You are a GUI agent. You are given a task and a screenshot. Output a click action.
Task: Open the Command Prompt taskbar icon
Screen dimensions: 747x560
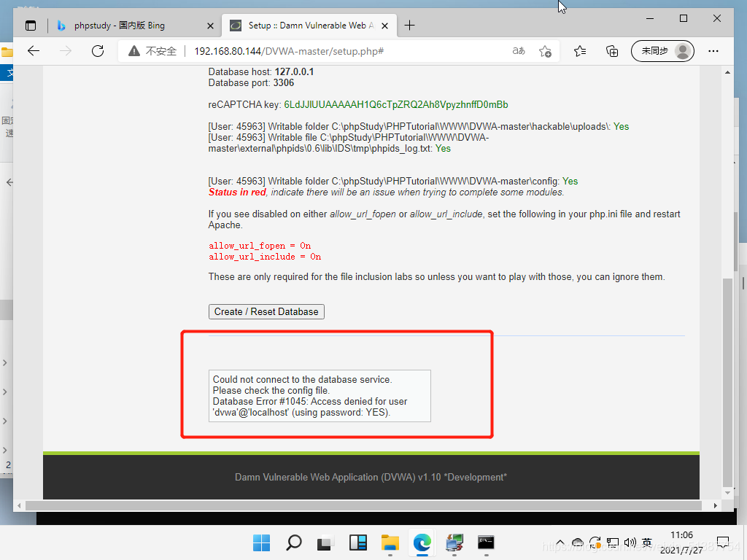tap(486, 542)
